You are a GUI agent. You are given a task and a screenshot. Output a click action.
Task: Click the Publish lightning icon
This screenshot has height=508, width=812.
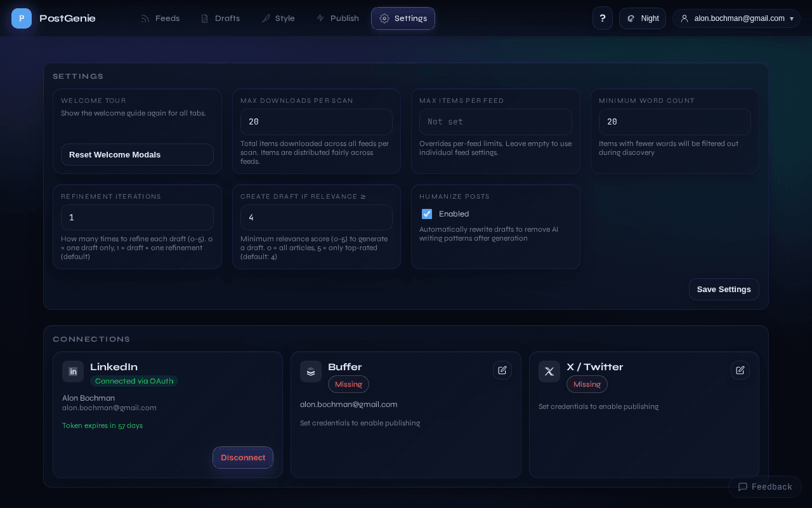click(320, 18)
